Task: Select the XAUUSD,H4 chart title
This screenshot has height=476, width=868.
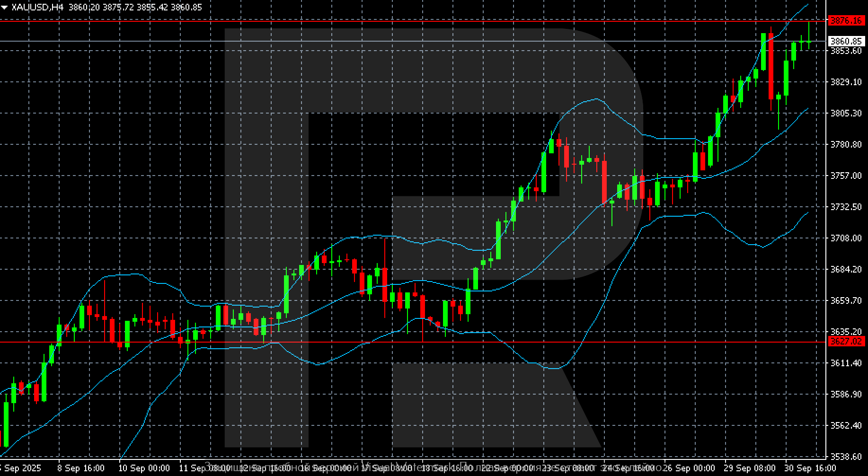Action: [x=37, y=7]
